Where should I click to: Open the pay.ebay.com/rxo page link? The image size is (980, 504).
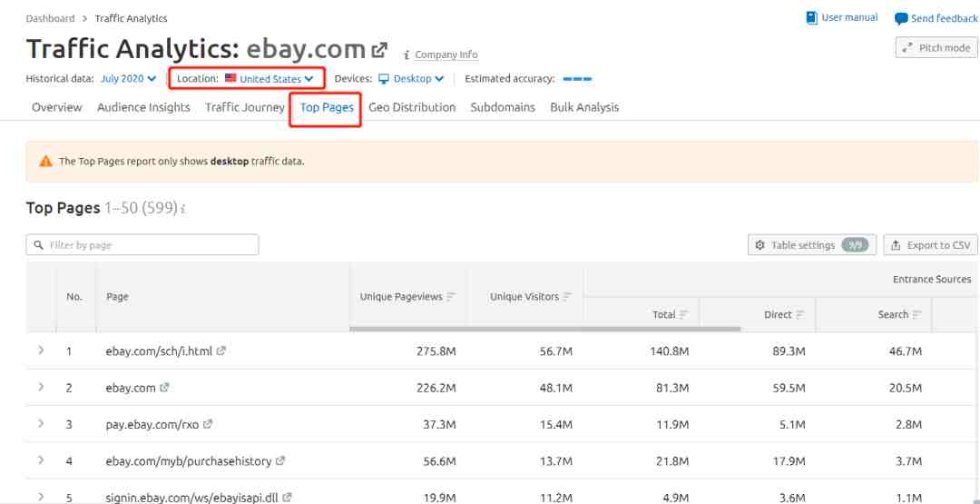pyautogui.click(x=152, y=425)
